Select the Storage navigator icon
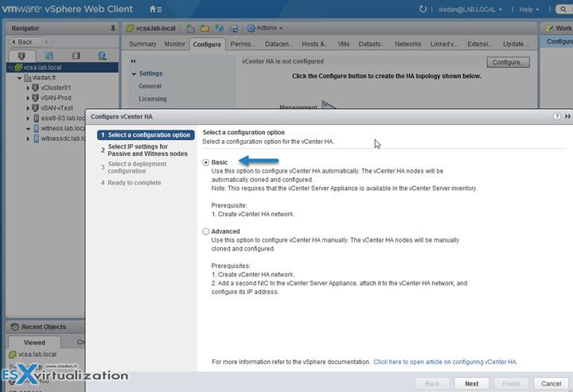 (x=76, y=56)
